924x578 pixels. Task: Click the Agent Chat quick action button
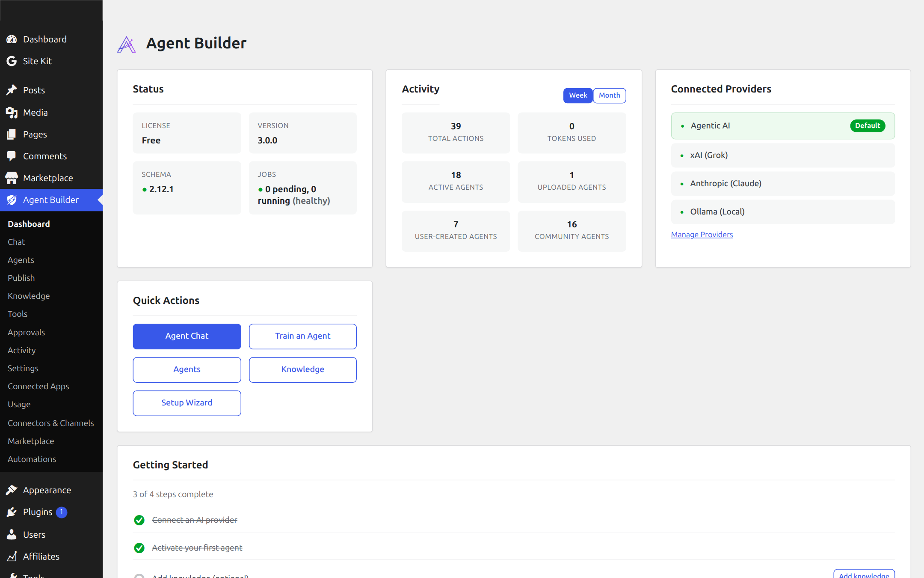(187, 337)
